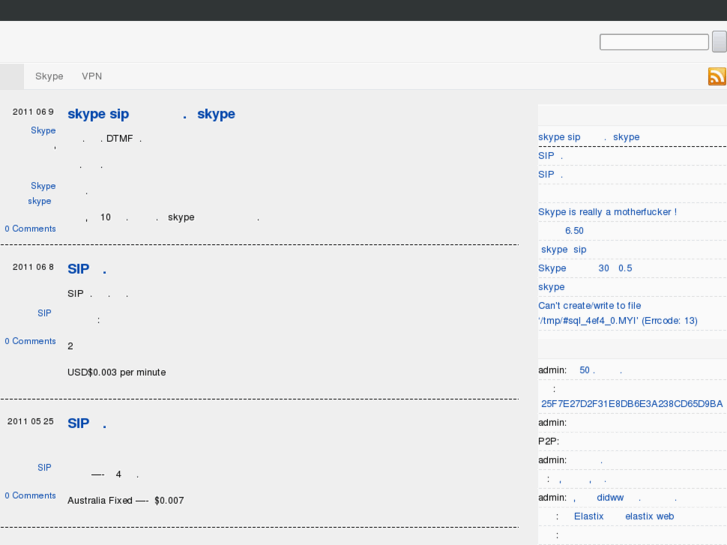The height and width of the screenshot is (545, 727).
Task: Open the 'Elastix' comment link
Action: click(589, 516)
